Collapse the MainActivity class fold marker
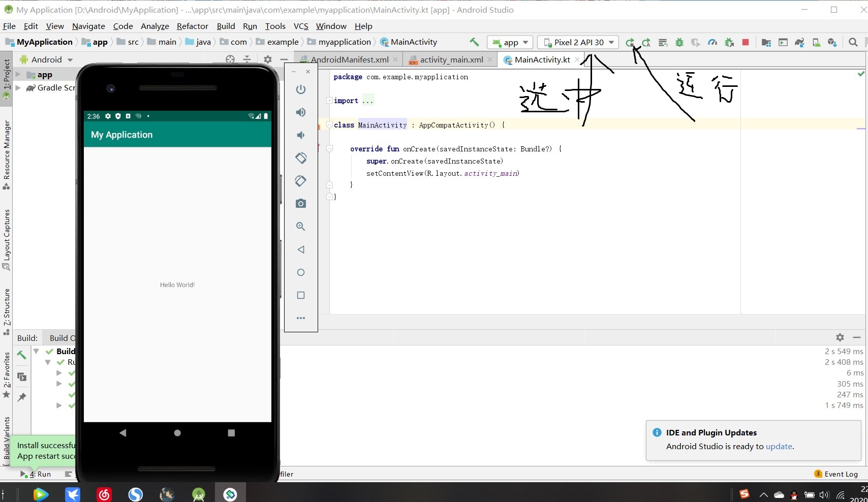This screenshot has width=868, height=502. tap(329, 125)
